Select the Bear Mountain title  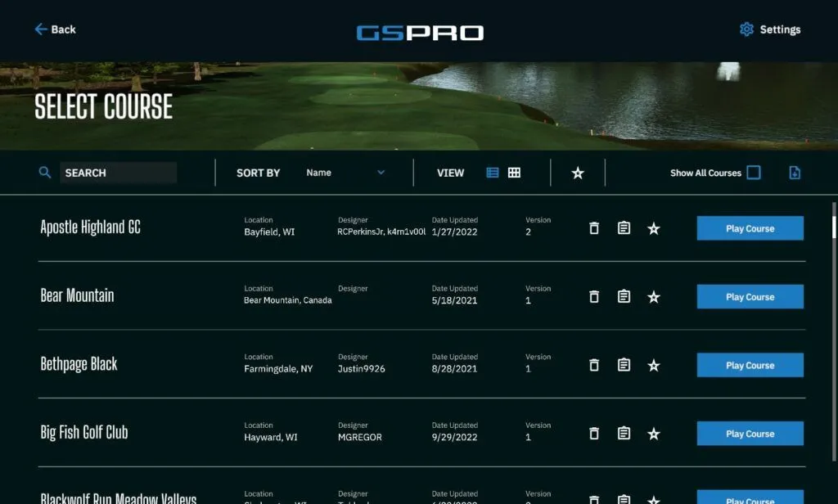pos(77,295)
